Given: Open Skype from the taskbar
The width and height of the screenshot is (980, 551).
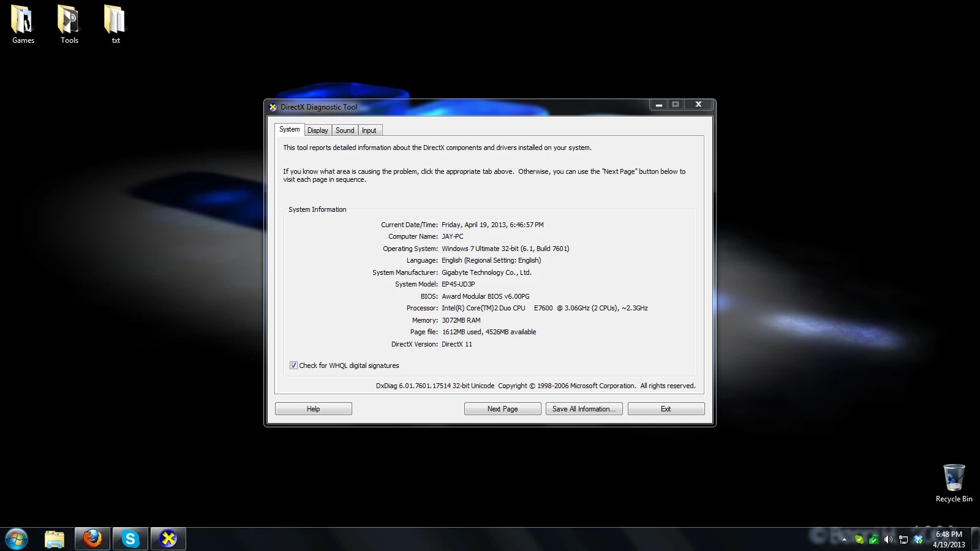Looking at the screenshot, I should [x=130, y=539].
